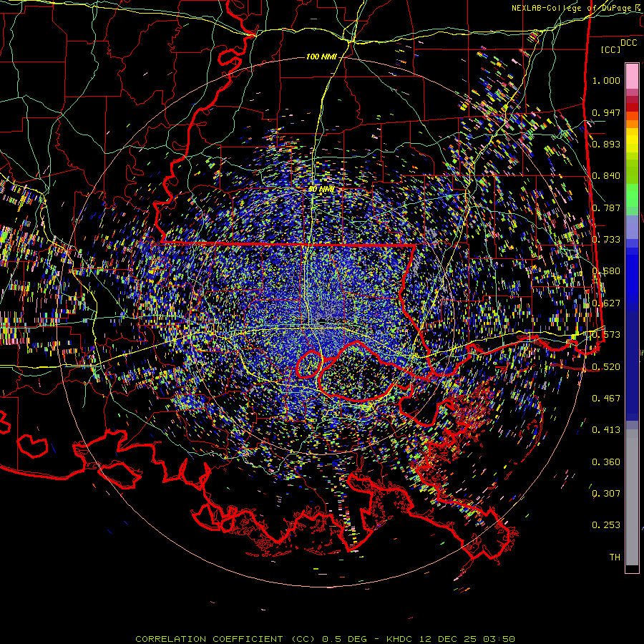The height and width of the screenshot is (644, 644).
Task: Select the 1.000 scale value
Action: click(x=606, y=80)
